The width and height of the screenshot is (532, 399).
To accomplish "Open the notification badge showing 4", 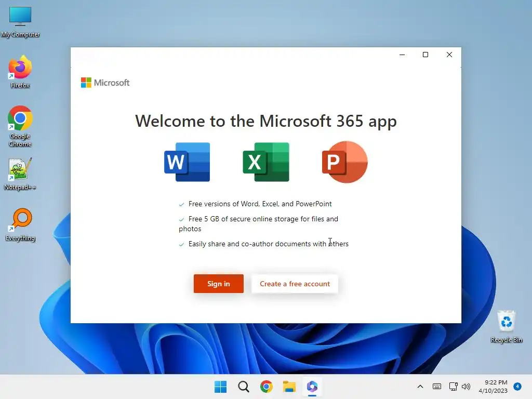I will click(x=517, y=387).
